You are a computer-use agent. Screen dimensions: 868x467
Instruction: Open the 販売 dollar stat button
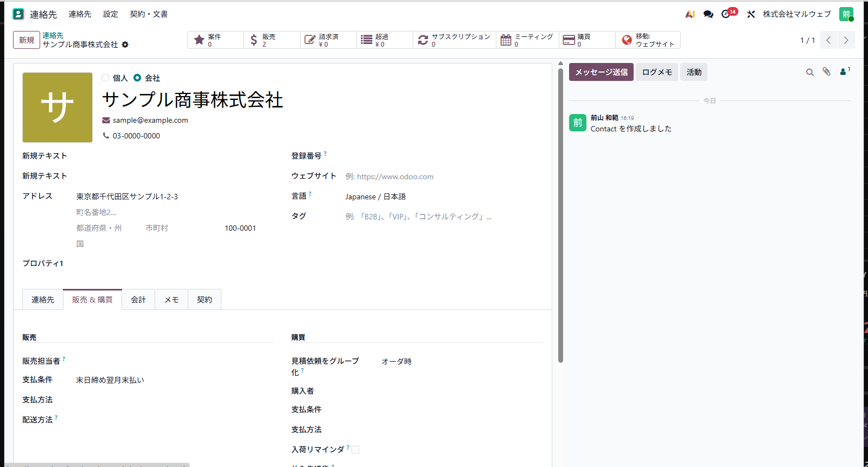[x=272, y=40]
